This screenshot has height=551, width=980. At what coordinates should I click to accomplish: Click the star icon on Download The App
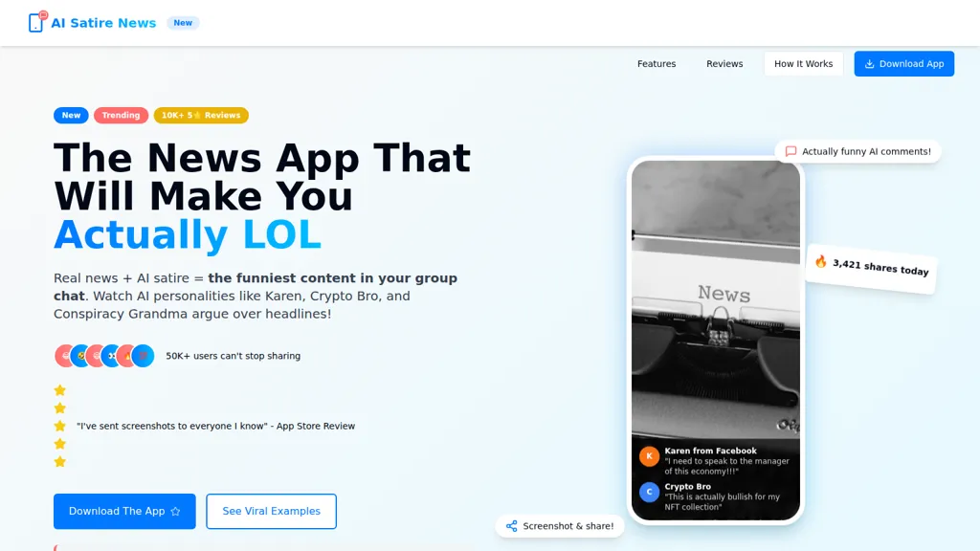click(x=176, y=511)
